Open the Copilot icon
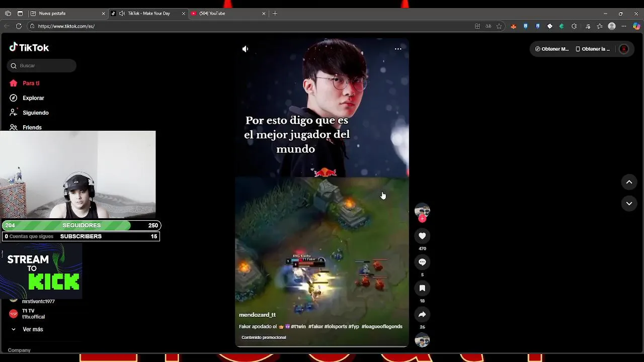 636,26
